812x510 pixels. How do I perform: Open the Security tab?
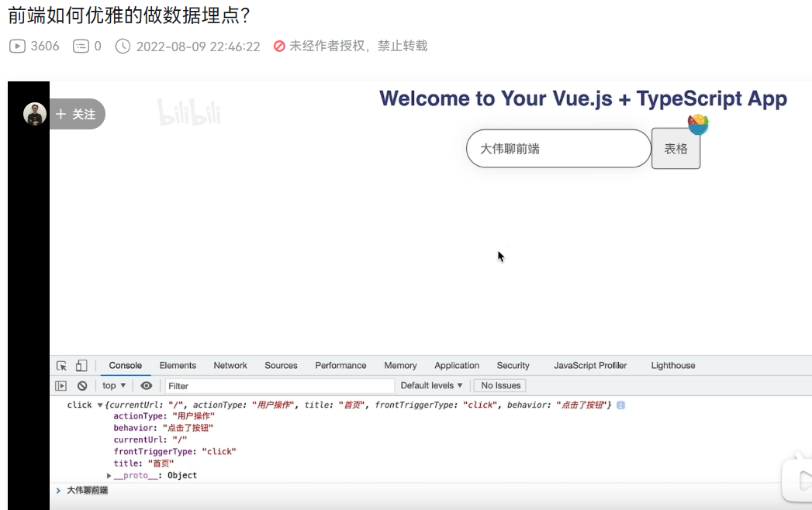click(513, 366)
